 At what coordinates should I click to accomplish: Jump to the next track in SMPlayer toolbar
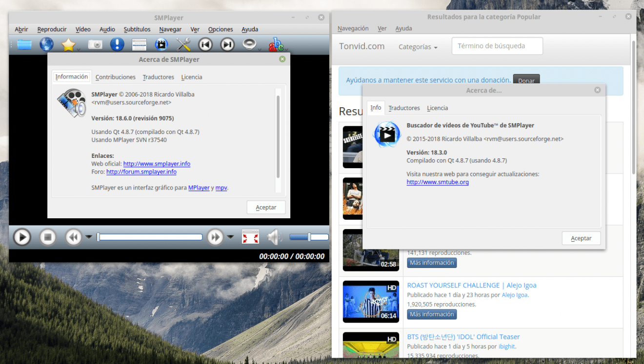[x=227, y=45]
